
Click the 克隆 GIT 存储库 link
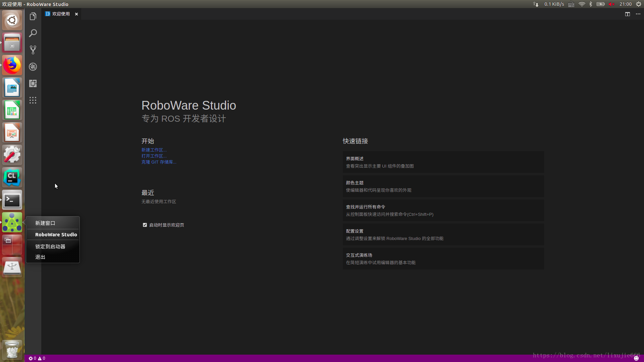(x=159, y=162)
